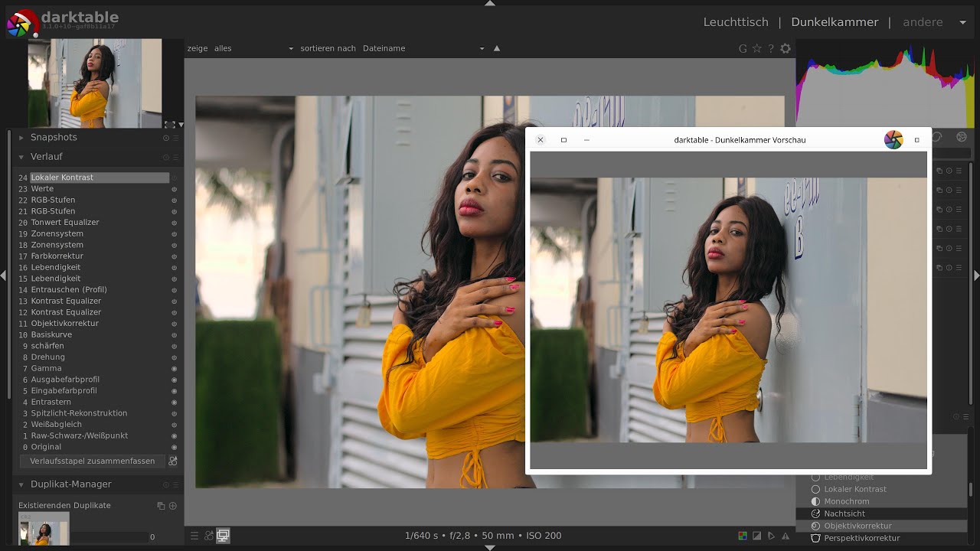
Task: Select history item '14 Entrauschen (Profil)'
Action: pos(93,289)
